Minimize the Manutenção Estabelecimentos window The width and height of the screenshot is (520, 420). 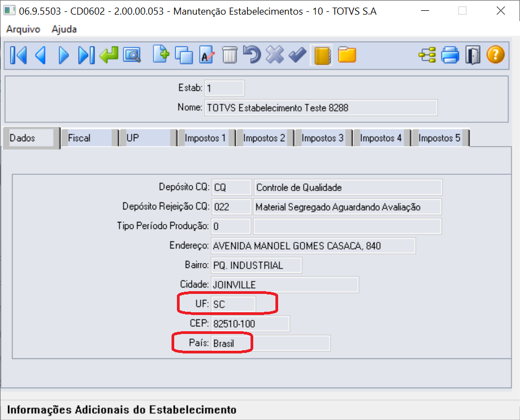pos(425,11)
